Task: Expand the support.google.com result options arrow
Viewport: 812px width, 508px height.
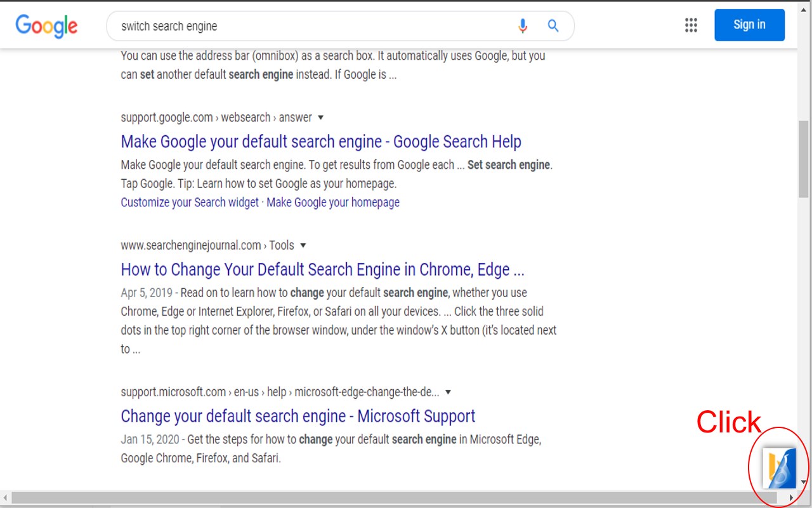Action: 320,117
